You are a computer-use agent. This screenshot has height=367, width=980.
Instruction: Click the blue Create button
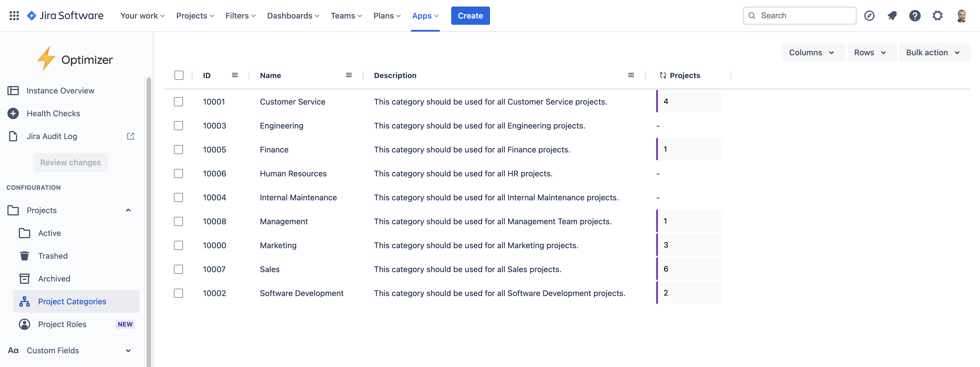pos(470,16)
